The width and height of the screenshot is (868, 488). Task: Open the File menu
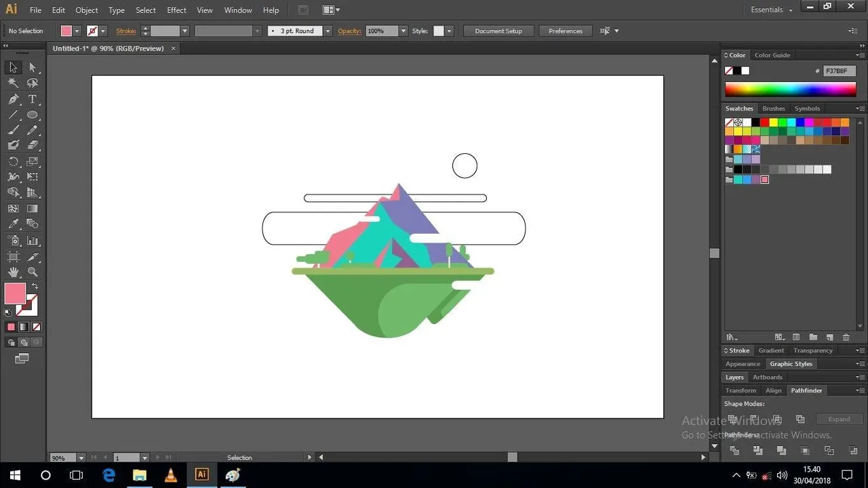coord(35,10)
